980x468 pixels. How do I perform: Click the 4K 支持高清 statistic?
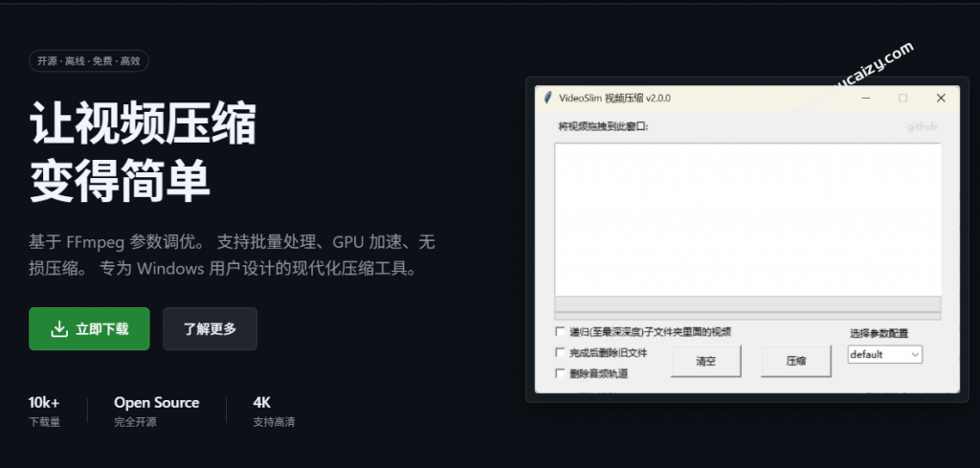(x=274, y=412)
